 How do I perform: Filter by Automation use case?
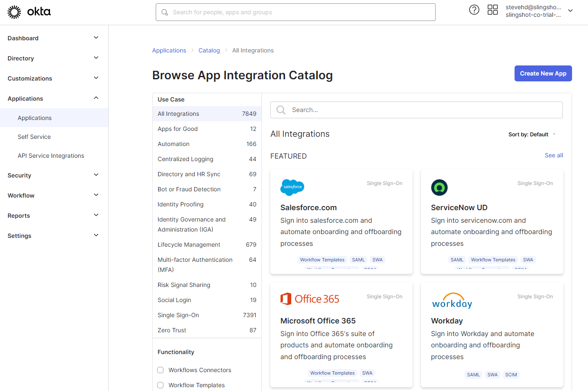207,144
